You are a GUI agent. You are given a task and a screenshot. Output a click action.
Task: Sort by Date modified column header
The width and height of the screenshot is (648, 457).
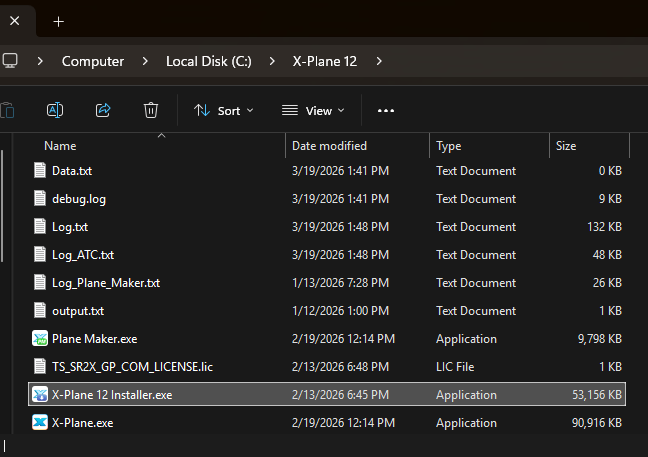point(329,146)
